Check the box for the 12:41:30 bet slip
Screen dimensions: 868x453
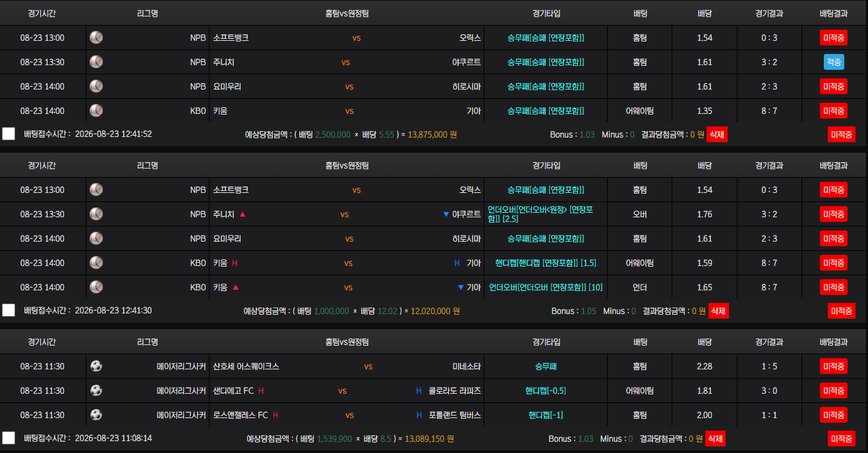click(x=9, y=310)
